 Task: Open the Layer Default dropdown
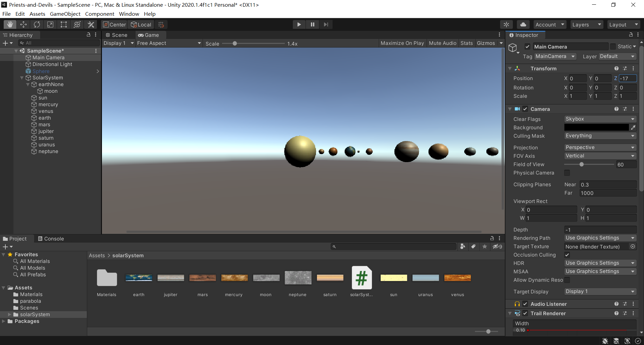(617, 56)
